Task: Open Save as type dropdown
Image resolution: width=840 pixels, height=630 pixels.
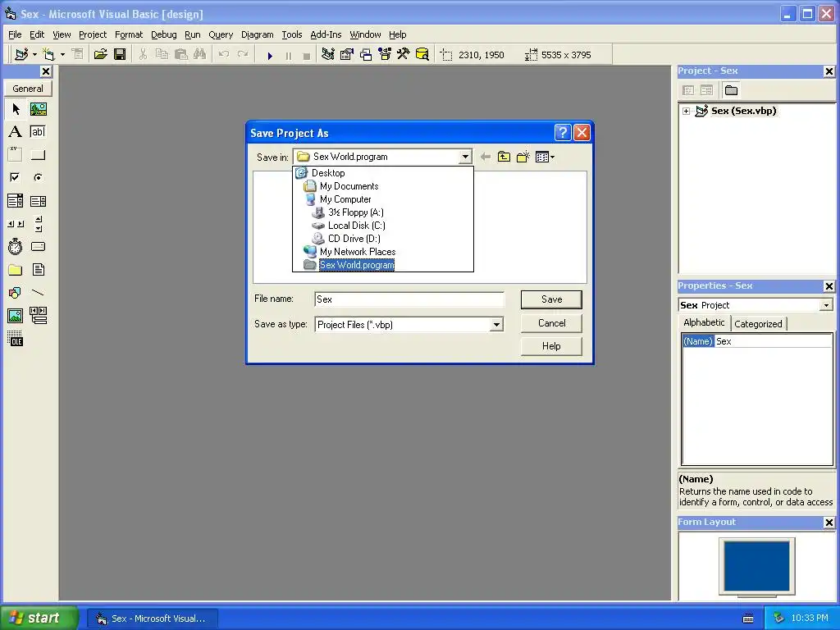Action: (496, 325)
